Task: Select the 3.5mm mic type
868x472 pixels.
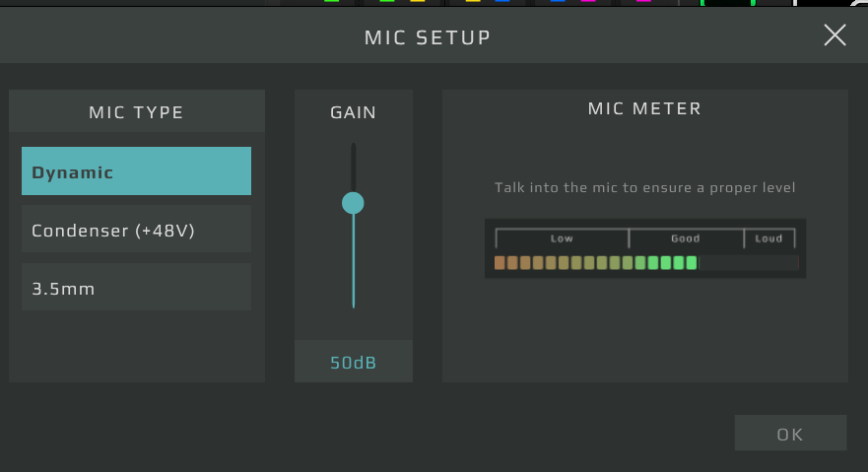Action: (x=136, y=288)
